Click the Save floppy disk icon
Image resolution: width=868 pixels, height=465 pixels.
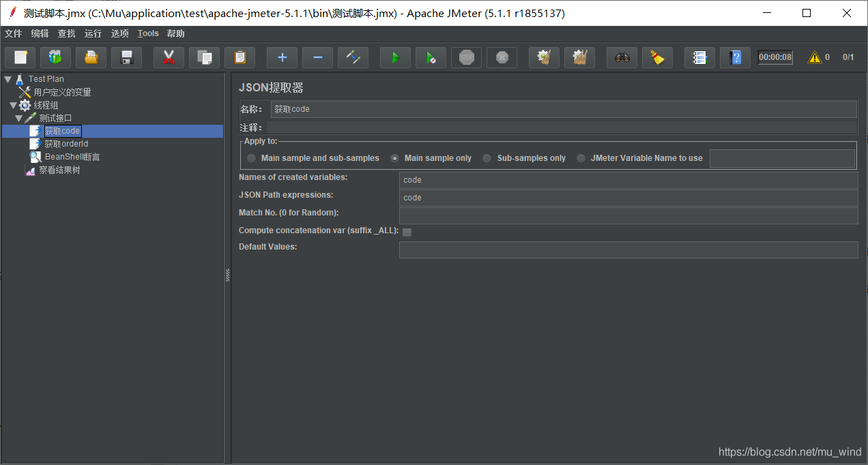(126, 58)
